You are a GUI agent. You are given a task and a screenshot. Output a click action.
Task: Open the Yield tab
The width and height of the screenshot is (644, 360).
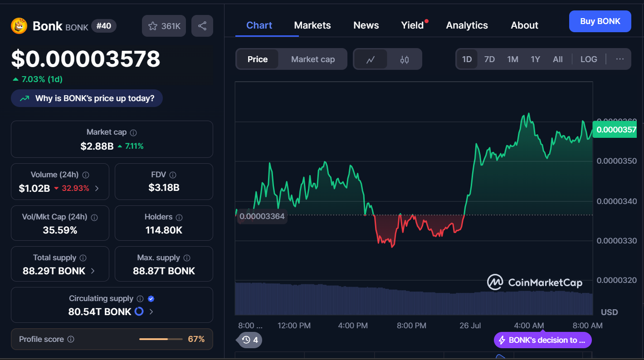pyautogui.click(x=412, y=25)
